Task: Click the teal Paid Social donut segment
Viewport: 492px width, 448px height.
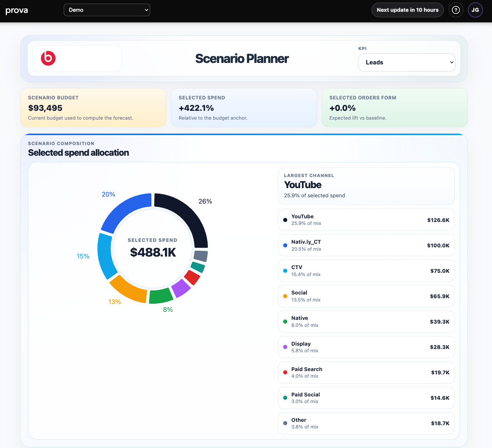Action: tap(198, 267)
